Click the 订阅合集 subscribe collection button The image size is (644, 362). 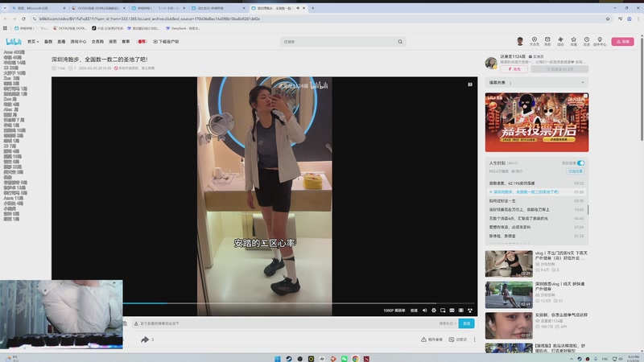point(576,171)
